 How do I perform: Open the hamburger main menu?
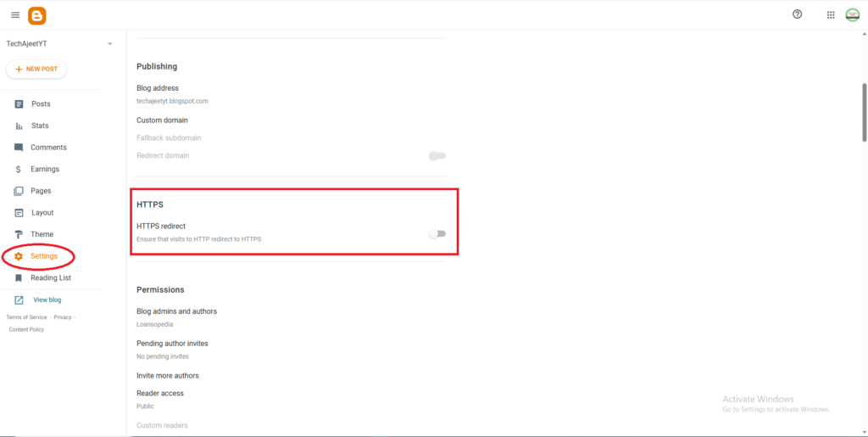(14, 15)
